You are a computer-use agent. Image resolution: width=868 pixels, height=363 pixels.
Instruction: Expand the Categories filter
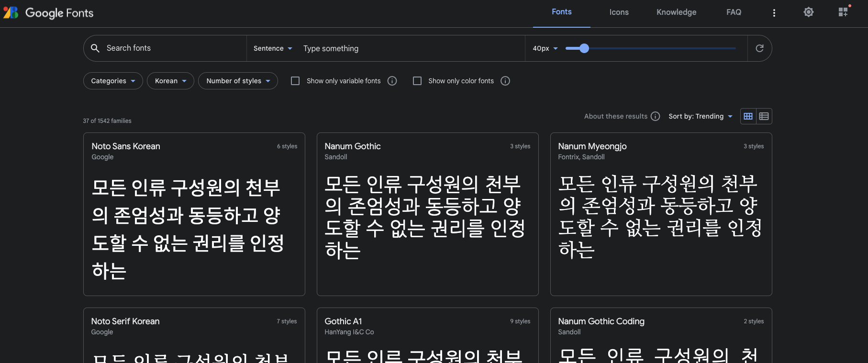coord(113,81)
